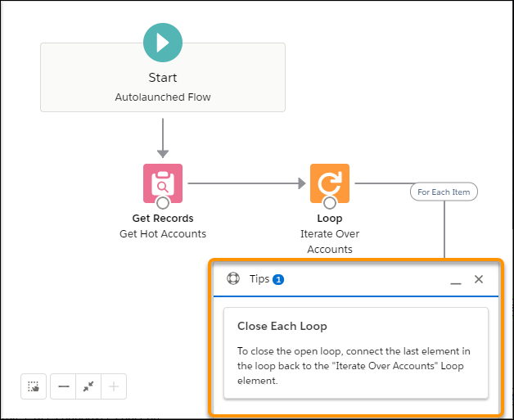Fit the flow to the canvas view
The image size is (514, 420).
click(88, 386)
